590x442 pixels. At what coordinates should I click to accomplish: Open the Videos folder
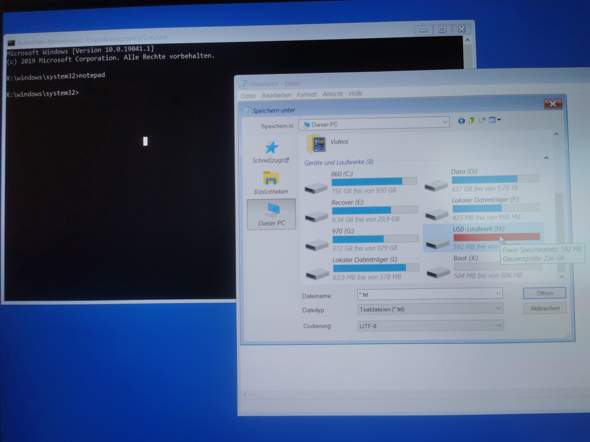(x=327, y=143)
